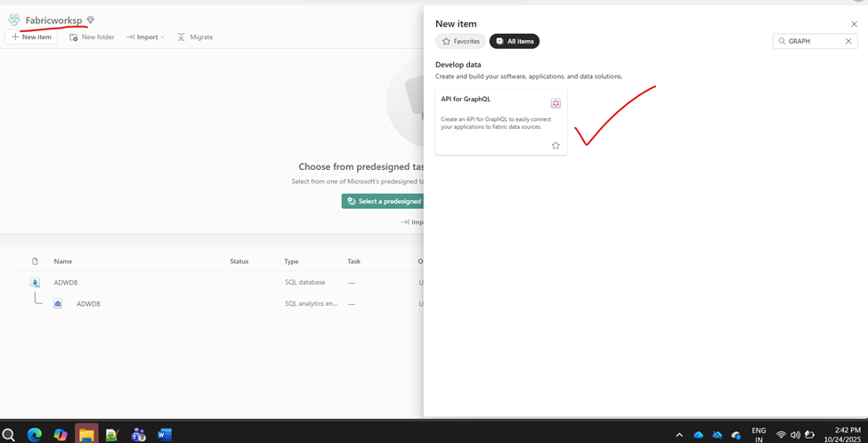The width and height of the screenshot is (868, 443).
Task: Click the ADWDB SQL database icon
Action: [x=36, y=282]
